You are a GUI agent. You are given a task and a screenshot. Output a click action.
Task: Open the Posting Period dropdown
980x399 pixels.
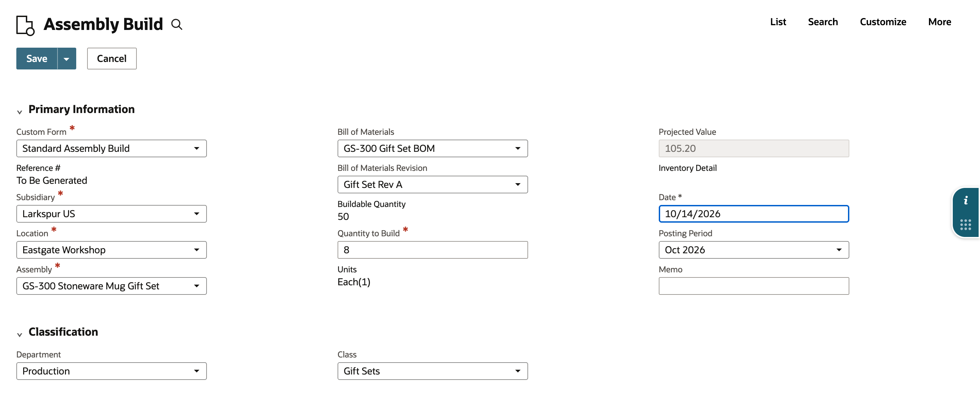[754, 250]
